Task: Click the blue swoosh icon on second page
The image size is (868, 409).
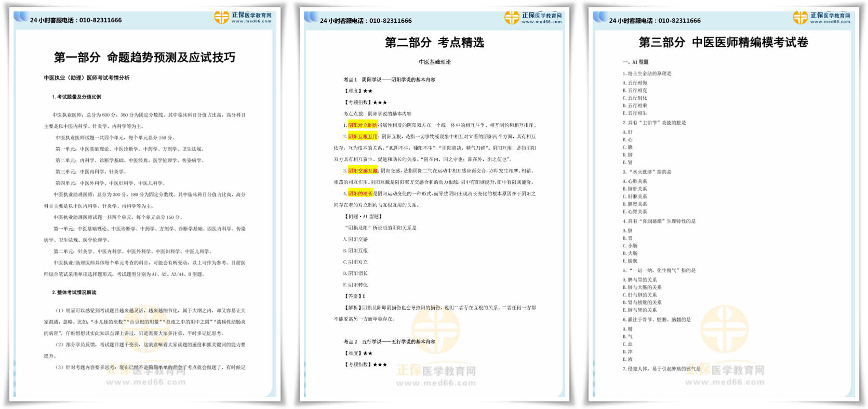Action: [311, 17]
